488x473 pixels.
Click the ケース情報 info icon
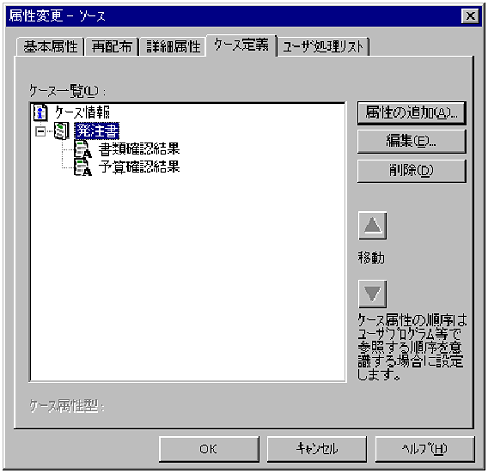coord(41,112)
